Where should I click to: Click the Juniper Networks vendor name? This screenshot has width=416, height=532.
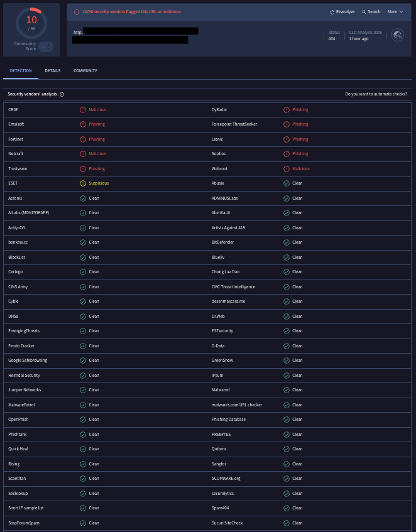(x=25, y=390)
